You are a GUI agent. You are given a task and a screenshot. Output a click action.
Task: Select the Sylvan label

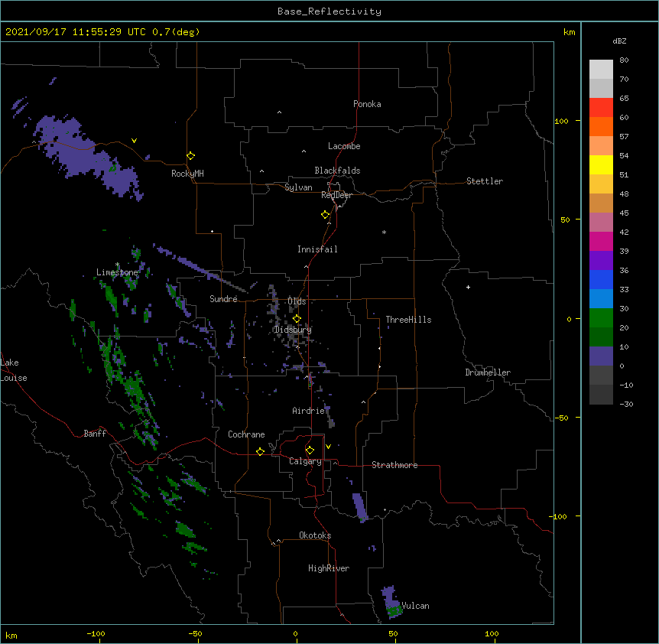tap(298, 187)
